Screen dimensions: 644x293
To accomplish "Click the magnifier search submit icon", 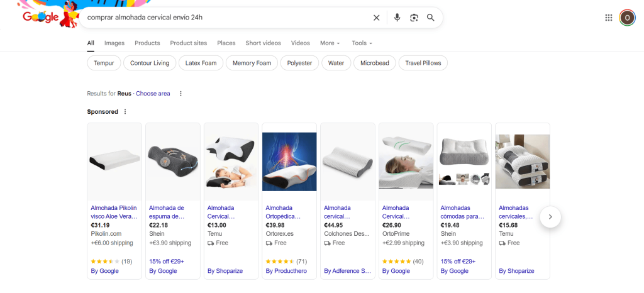I will pyautogui.click(x=431, y=18).
